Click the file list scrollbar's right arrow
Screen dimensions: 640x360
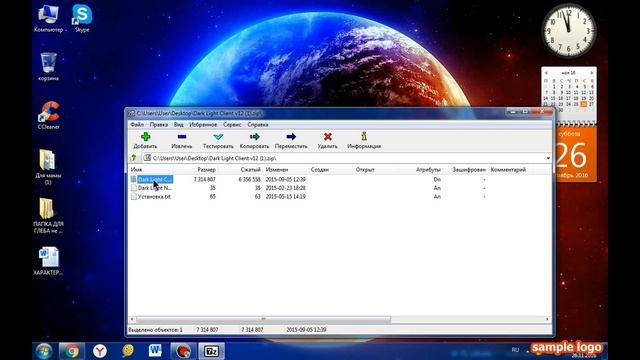click(547, 319)
